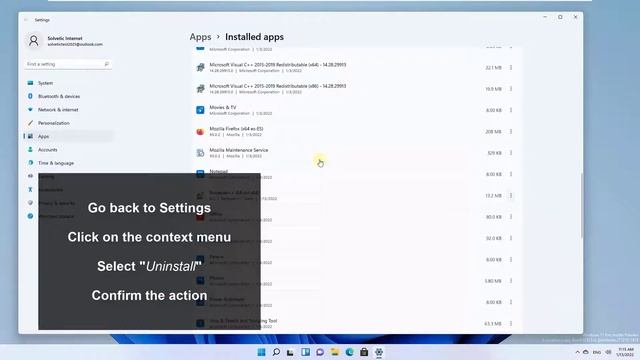The height and width of the screenshot is (360, 640).
Task: Click the OneDrive cloud tray icon
Action: pyautogui.click(x=586, y=352)
